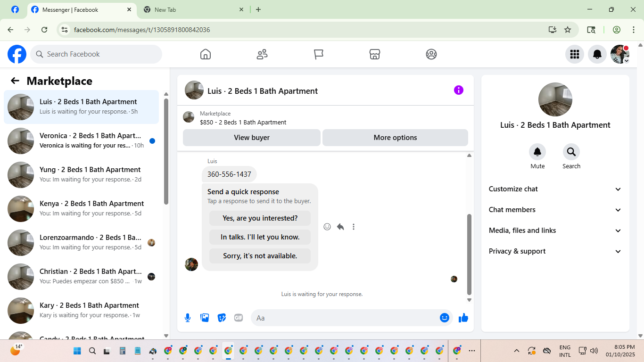Open the $850 - 2 Beds 1 Bath listing
The image size is (644, 362).
click(x=243, y=123)
